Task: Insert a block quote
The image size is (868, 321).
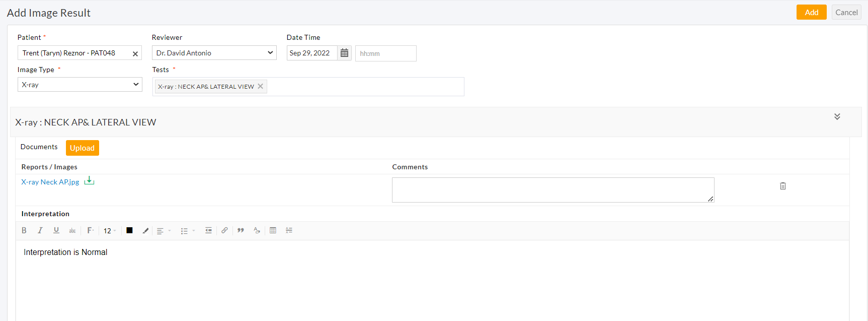Action: [x=241, y=230]
